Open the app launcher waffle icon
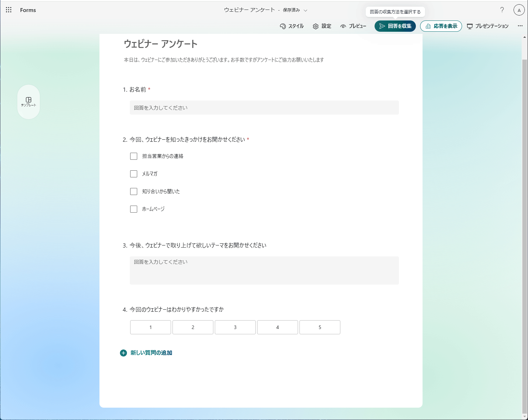This screenshot has height=420, width=528. [8, 10]
